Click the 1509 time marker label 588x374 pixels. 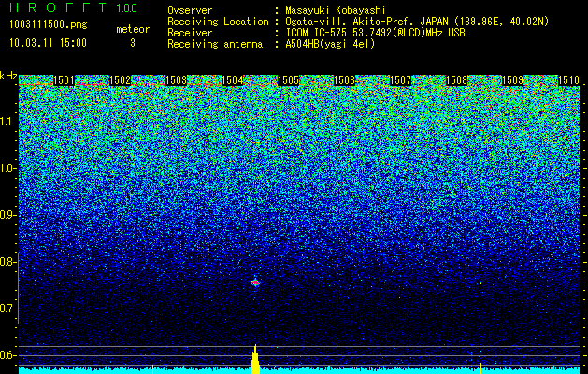tap(512, 80)
